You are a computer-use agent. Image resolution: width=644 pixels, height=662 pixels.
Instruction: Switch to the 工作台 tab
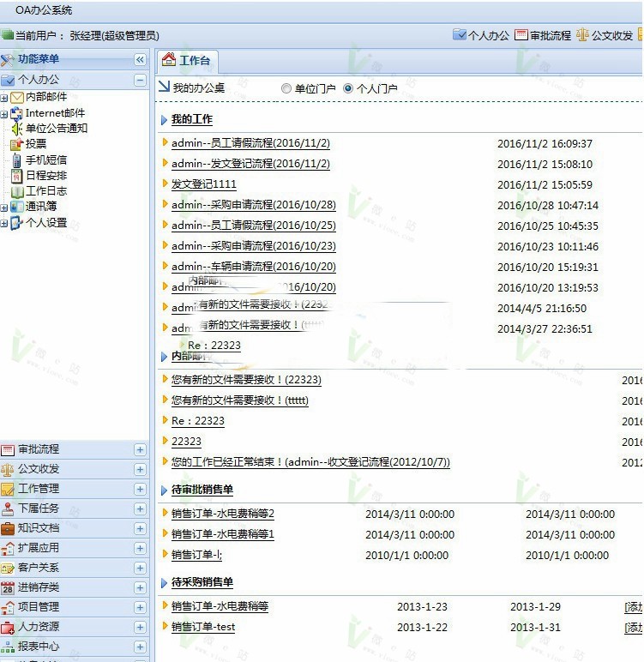click(187, 61)
